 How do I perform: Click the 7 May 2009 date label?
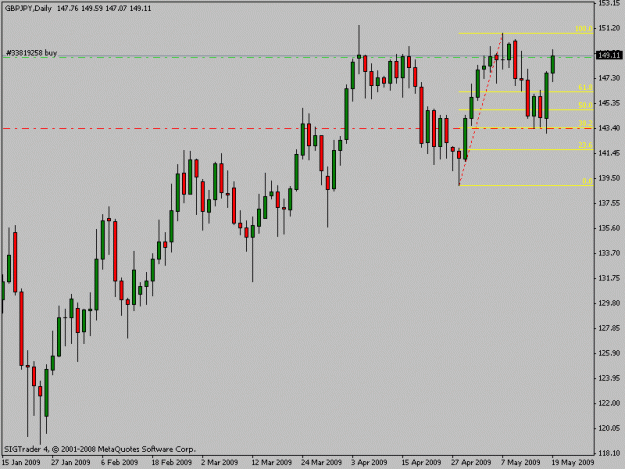click(x=521, y=462)
